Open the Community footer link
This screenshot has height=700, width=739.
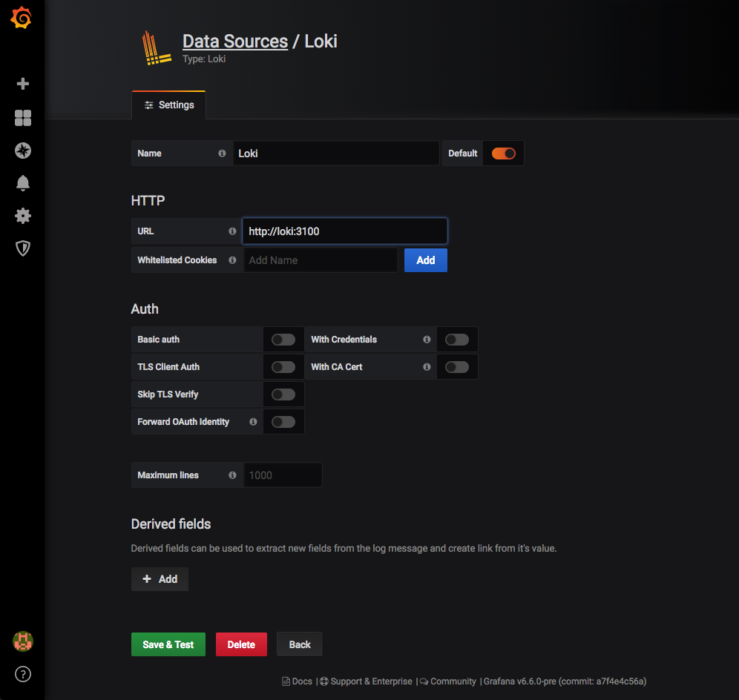click(x=448, y=681)
